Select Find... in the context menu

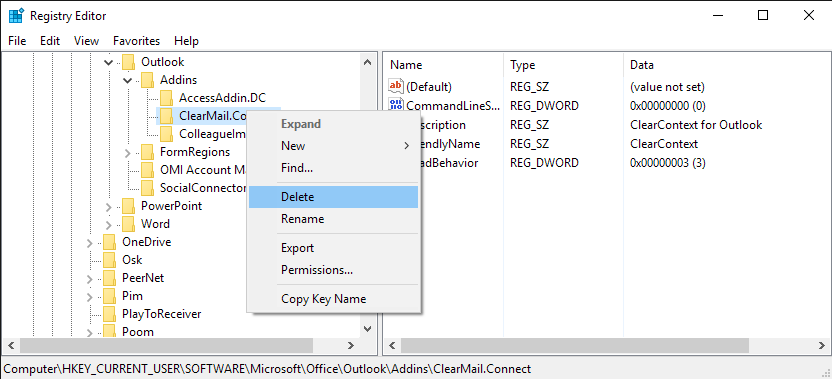coord(333,168)
